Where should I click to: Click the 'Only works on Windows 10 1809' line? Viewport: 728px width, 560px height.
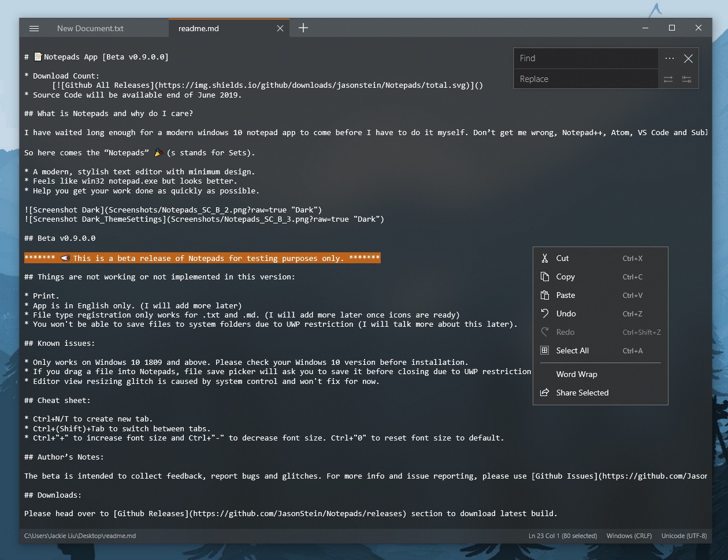(246, 363)
